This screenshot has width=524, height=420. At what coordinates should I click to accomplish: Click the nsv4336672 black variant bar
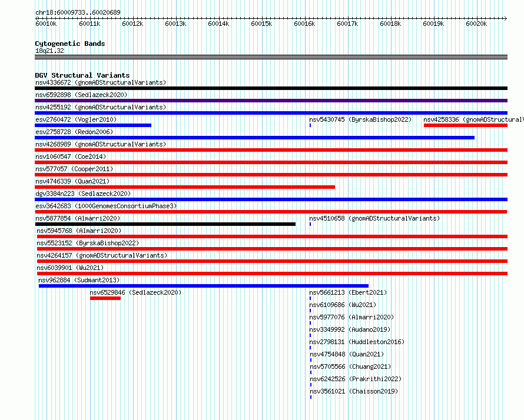pos(271,88)
